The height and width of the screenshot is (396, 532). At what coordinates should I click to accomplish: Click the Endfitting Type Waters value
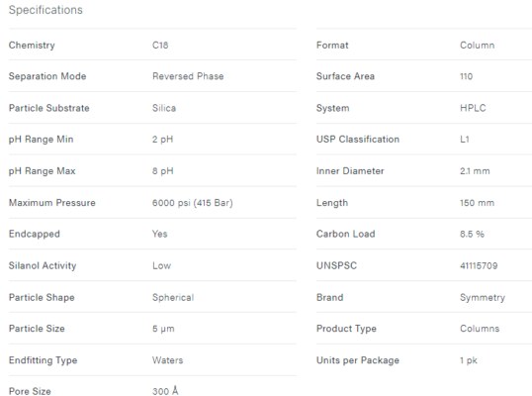pos(167,360)
